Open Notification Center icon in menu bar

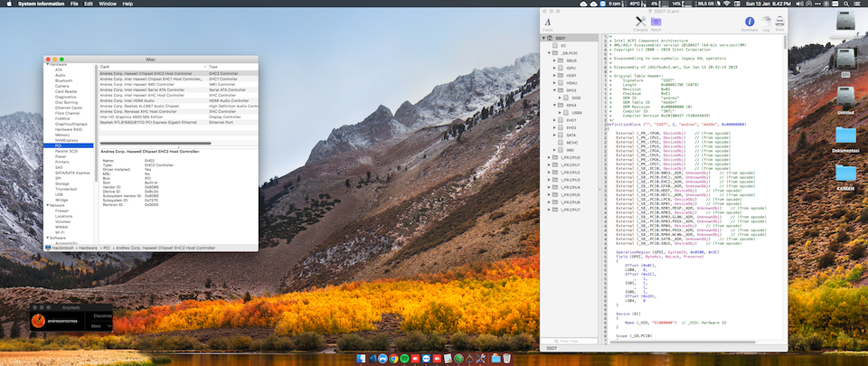pos(858,4)
